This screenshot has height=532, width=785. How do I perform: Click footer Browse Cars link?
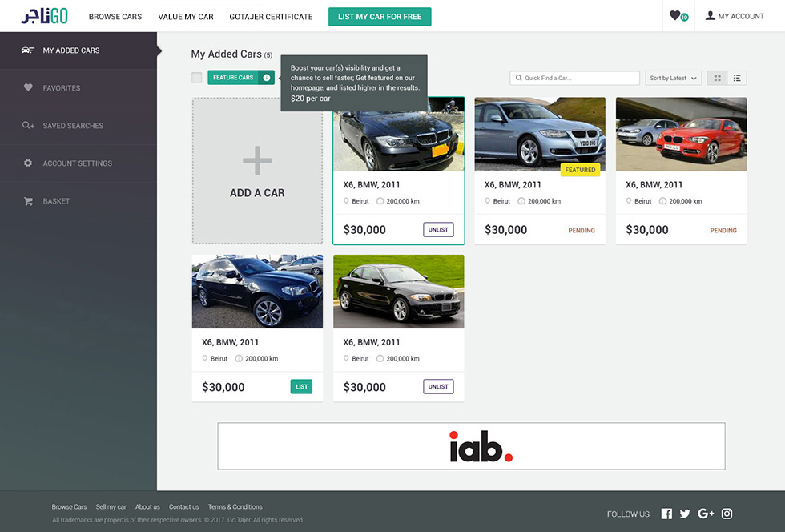(69, 507)
